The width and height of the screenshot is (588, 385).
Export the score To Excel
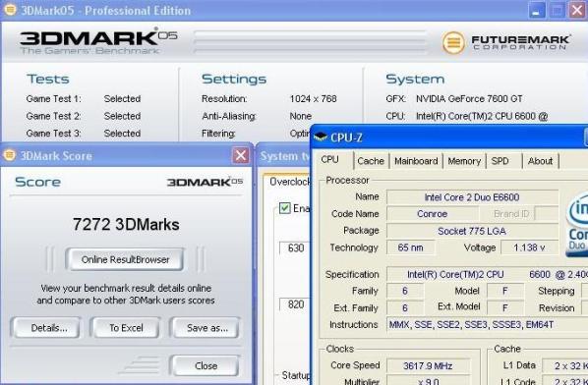tap(126, 328)
